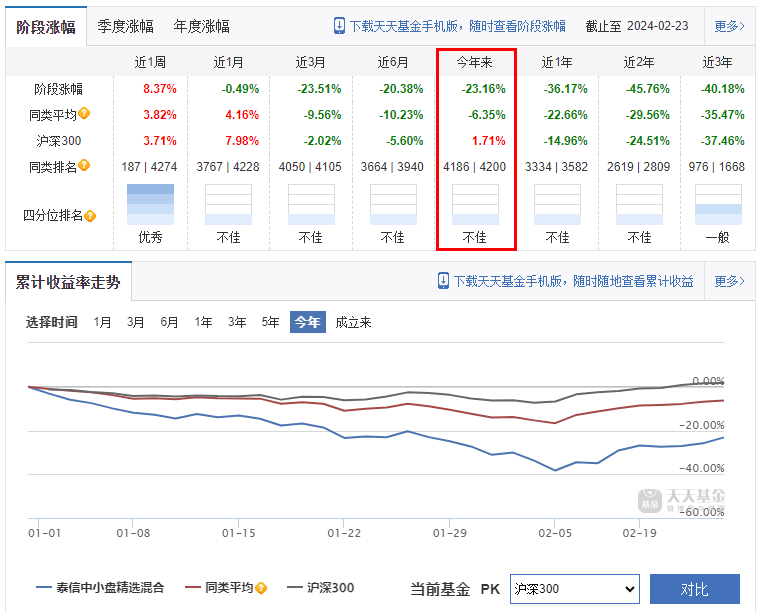Select 5年 time range
This screenshot has width=761, height=612.
270,322
